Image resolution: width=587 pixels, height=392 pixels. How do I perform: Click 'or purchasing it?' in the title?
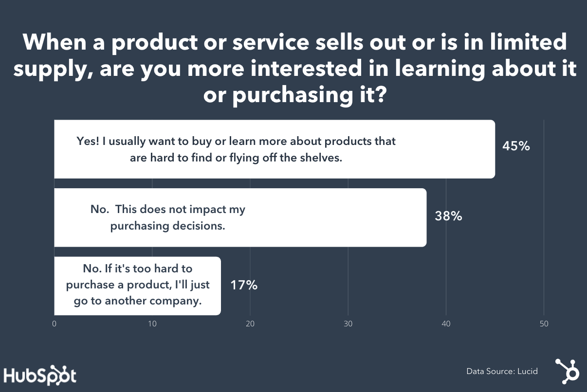click(x=294, y=95)
